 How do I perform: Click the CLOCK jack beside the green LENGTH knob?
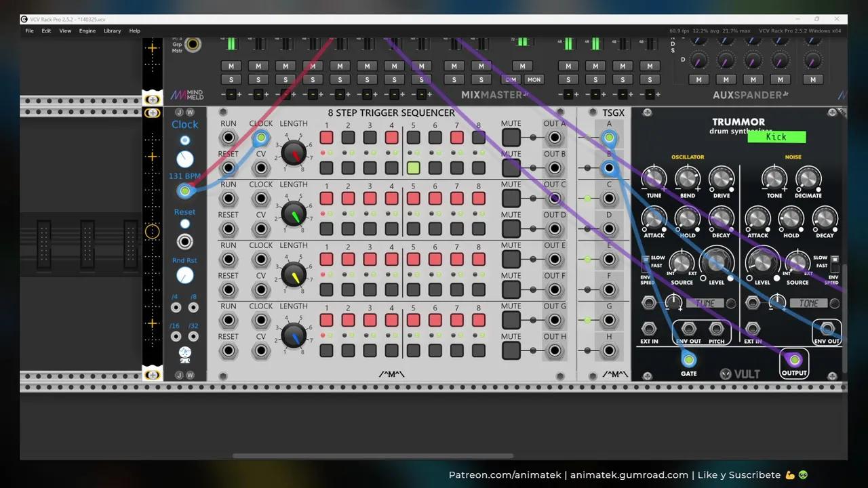(x=261, y=199)
